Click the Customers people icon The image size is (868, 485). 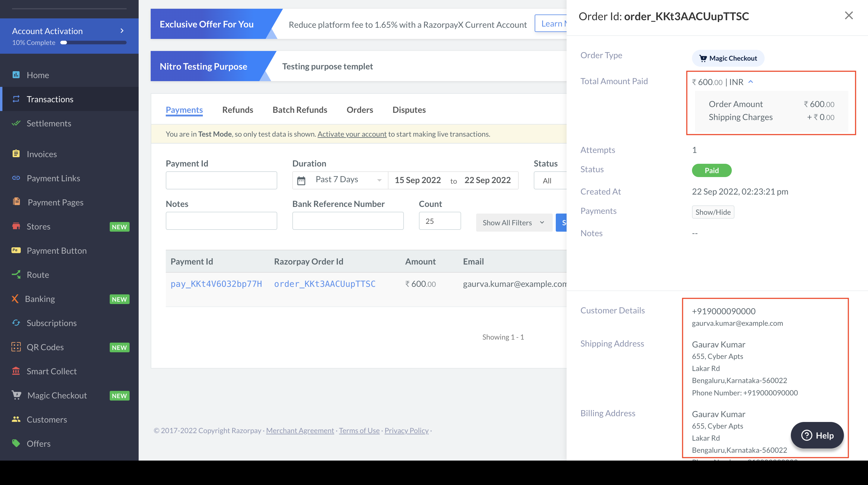pyautogui.click(x=16, y=419)
